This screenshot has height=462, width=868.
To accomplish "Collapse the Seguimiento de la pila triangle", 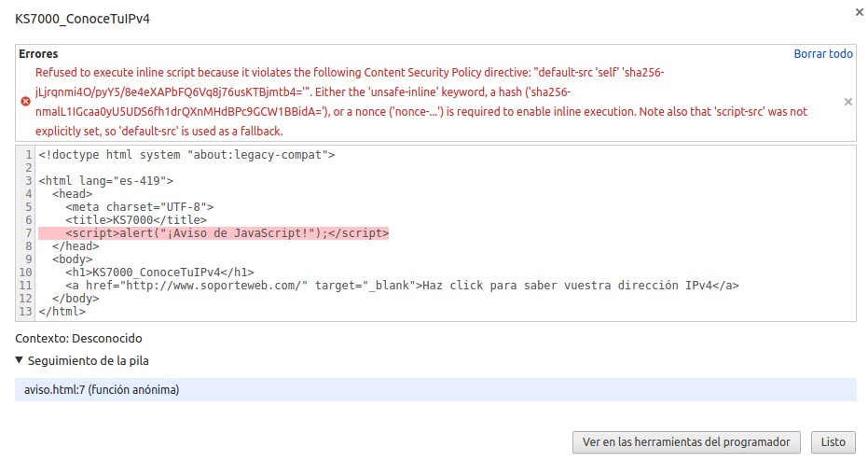I will tap(20, 360).
